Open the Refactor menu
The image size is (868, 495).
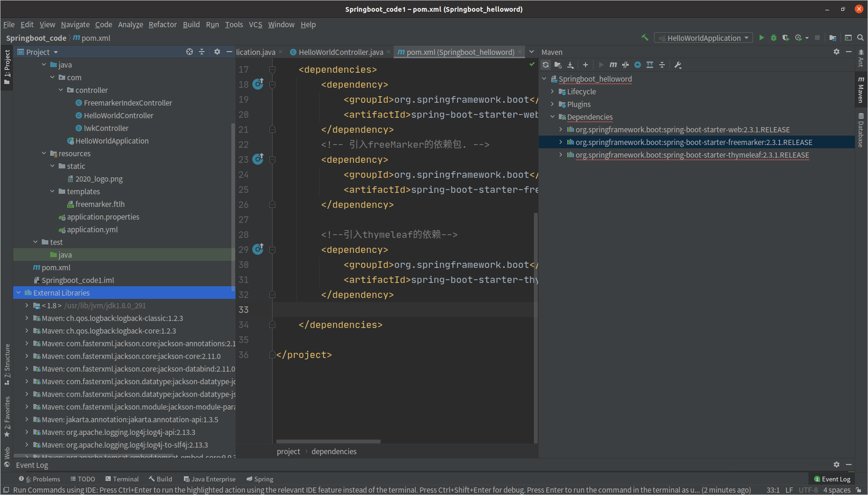(x=163, y=24)
